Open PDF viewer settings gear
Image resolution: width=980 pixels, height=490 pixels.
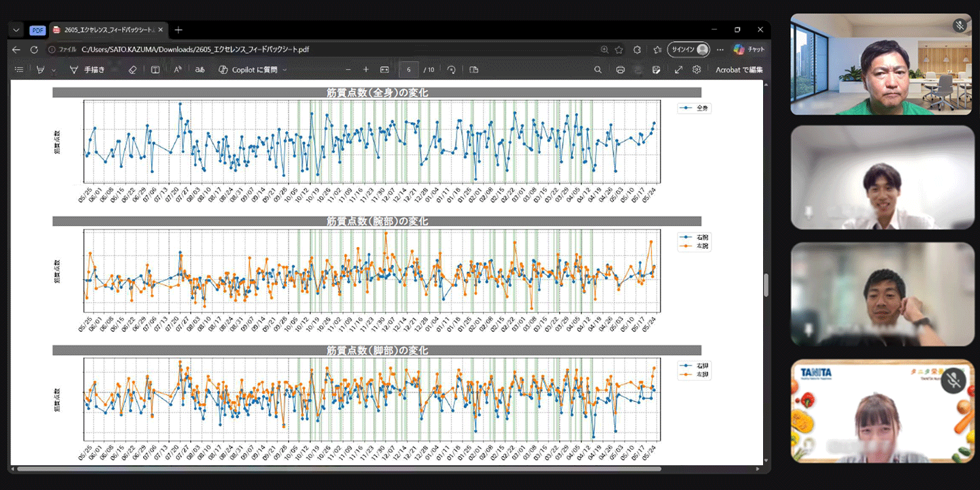pos(696,69)
